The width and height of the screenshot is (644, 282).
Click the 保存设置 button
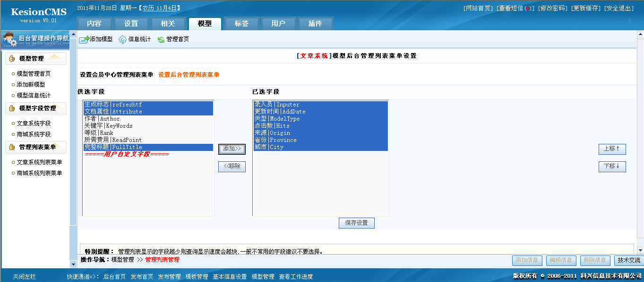(356, 223)
